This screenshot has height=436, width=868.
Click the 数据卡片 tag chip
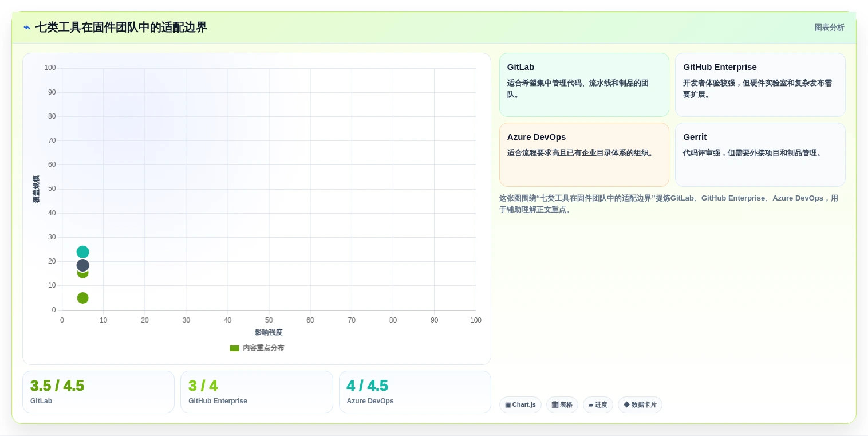[x=640, y=405]
